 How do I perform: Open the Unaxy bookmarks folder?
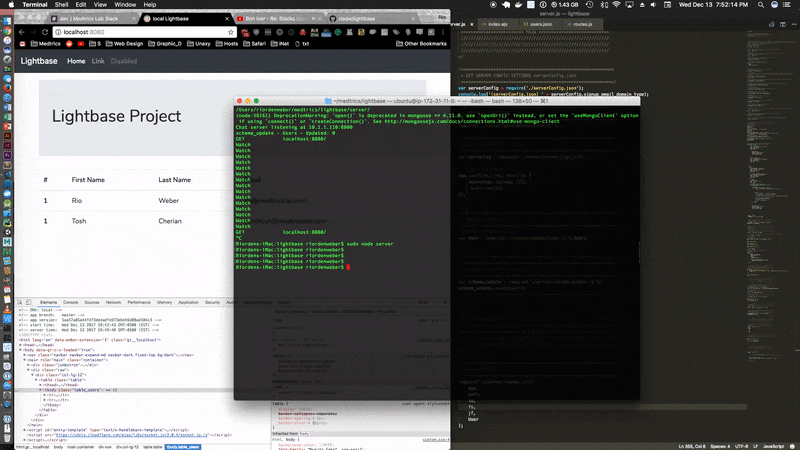click(198, 44)
